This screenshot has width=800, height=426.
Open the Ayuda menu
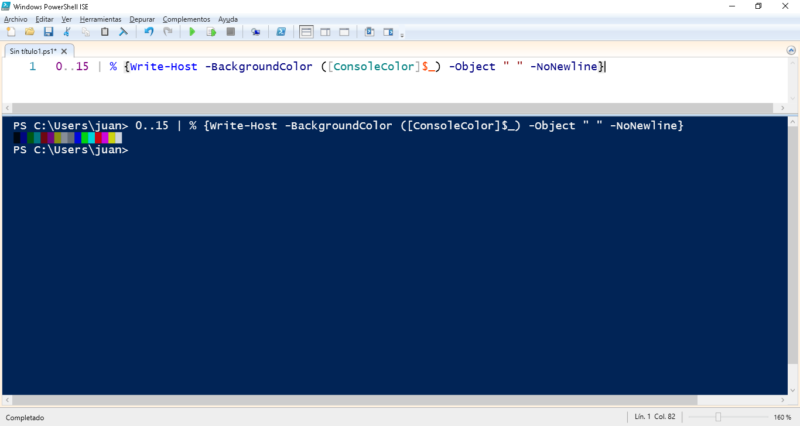(228, 19)
